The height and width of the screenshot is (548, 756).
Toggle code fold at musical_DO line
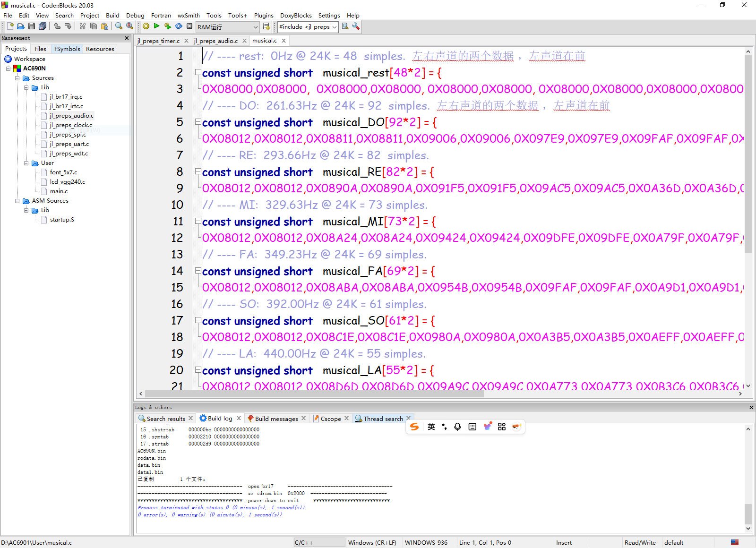pyautogui.click(x=198, y=122)
